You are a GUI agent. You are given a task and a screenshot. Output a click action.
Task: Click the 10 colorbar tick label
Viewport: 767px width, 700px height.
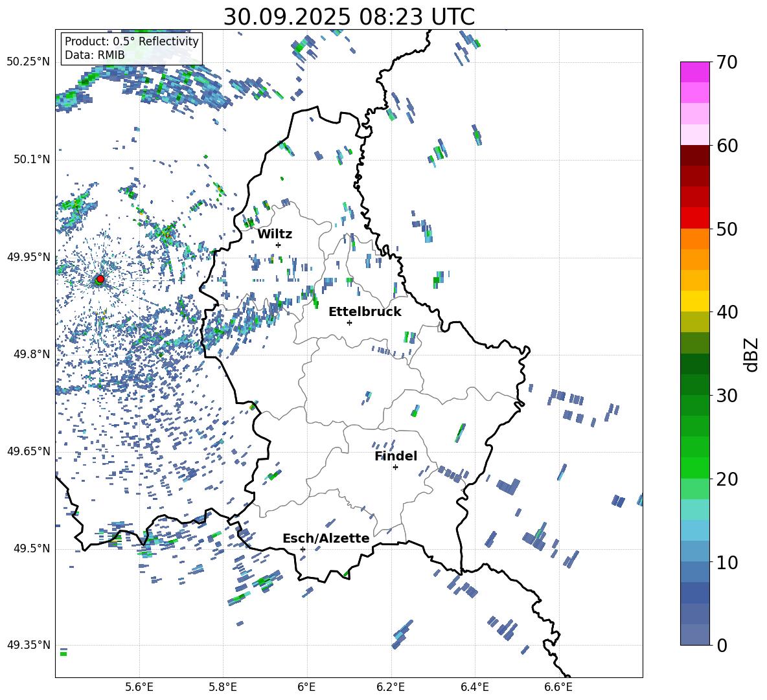(727, 562)
